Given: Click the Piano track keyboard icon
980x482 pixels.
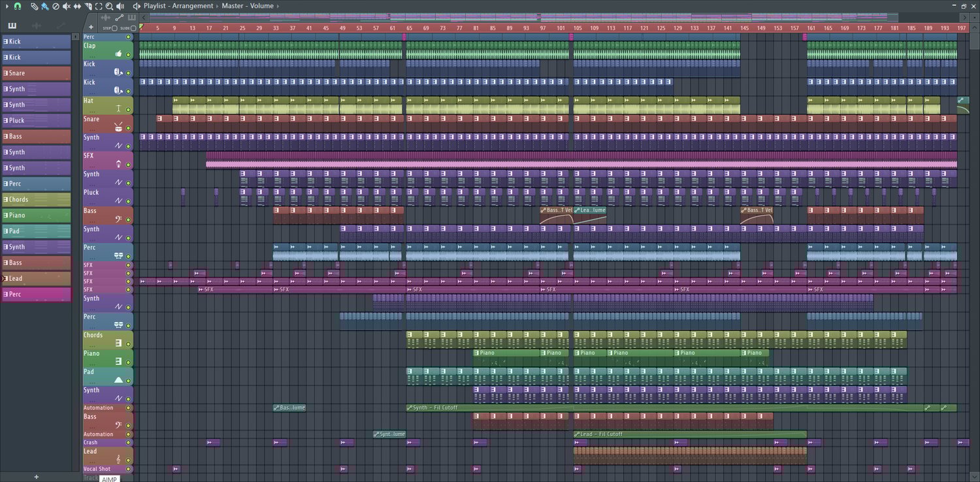Looking at the screenshot, I should pos(119,361).
